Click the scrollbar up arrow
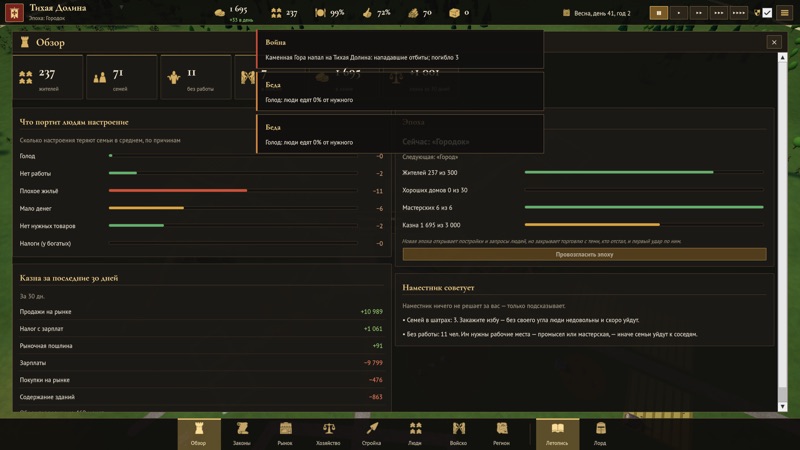 tap(782, 58)
